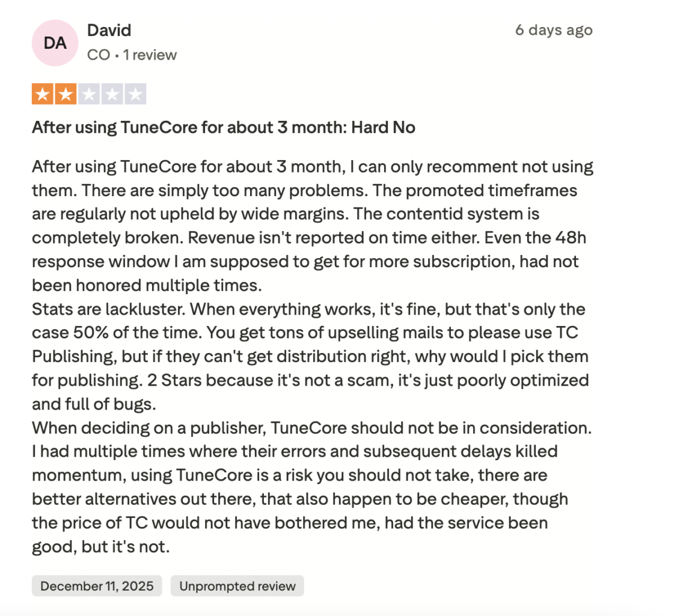Click the 'December 11, 2025' date tag
Viewport: 692px width, 616px height.
96,585
